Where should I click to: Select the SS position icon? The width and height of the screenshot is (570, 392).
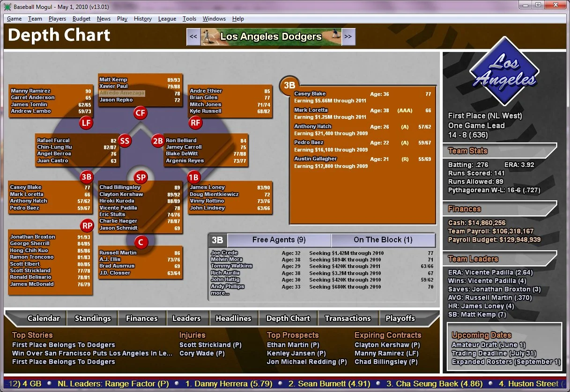click(124, 140)
